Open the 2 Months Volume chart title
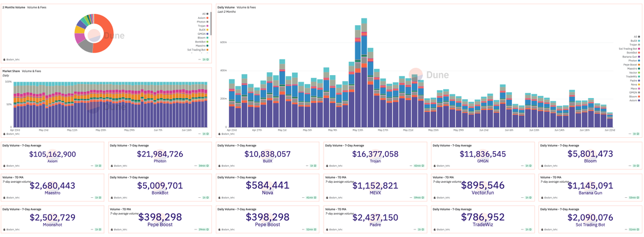 [13, 8]
